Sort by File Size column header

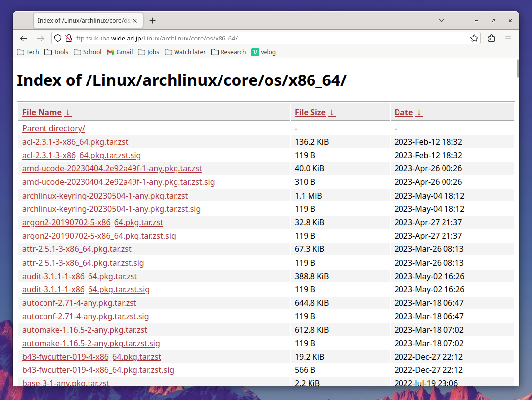310,112
